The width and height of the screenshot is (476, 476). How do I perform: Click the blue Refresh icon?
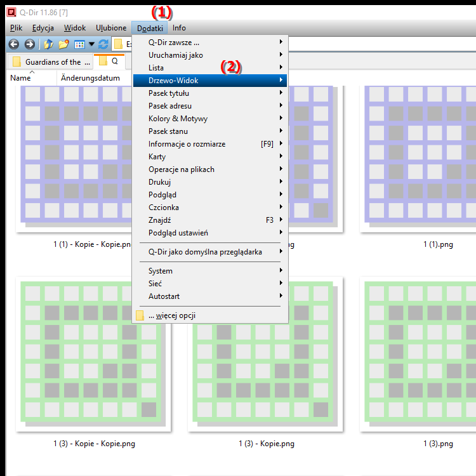pyautogui.click(x=103, y=44)
